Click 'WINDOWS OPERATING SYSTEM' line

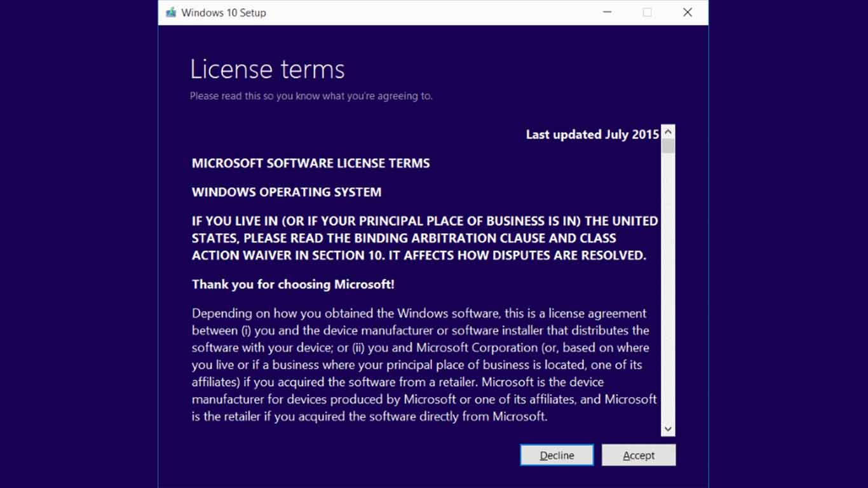(287, 192)
